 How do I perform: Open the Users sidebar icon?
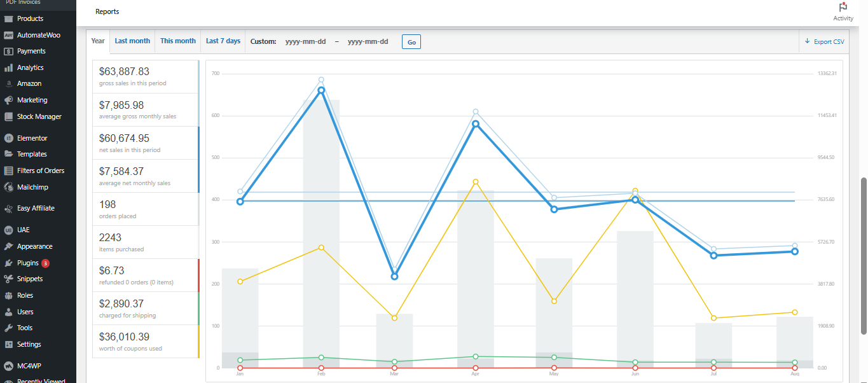8,312
